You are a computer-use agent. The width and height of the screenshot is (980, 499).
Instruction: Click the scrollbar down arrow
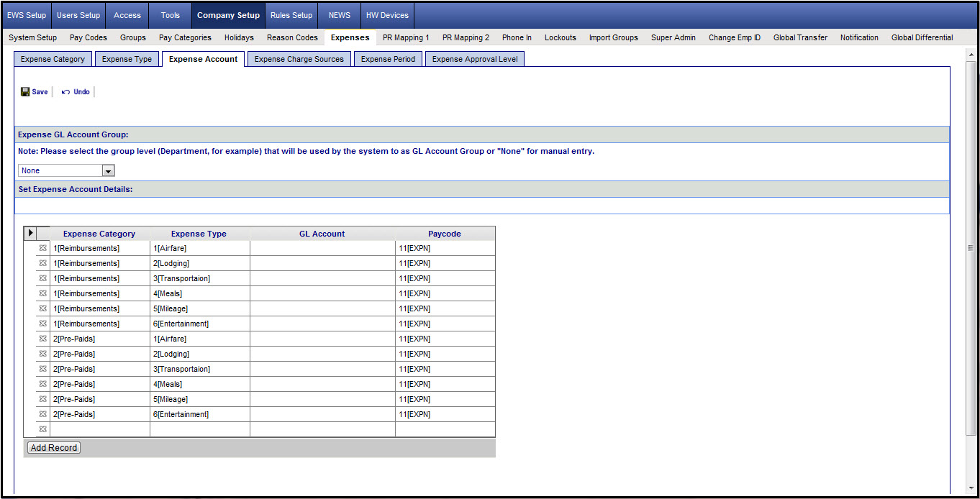pos(971,487)
